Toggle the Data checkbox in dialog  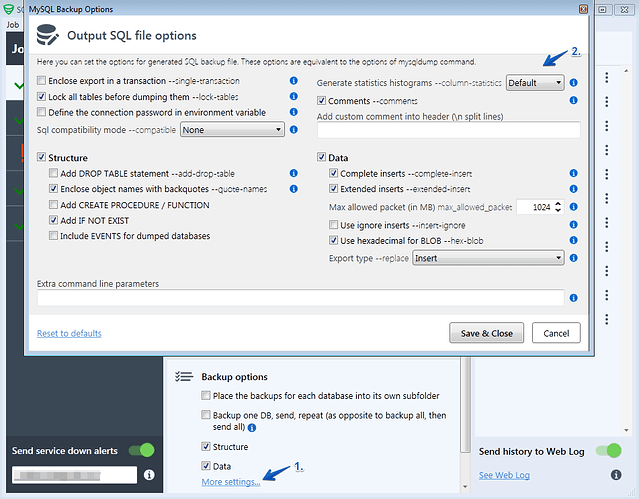(322, 157)
